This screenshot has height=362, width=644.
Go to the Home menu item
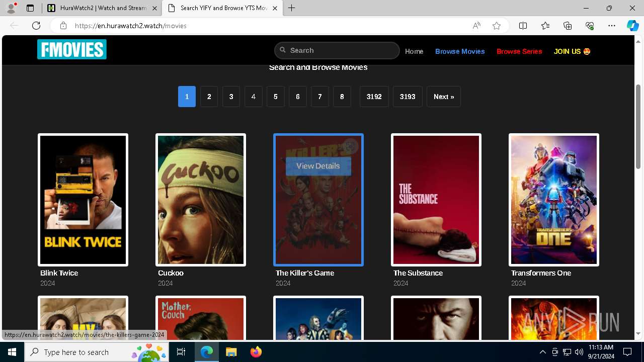(414, 51)
